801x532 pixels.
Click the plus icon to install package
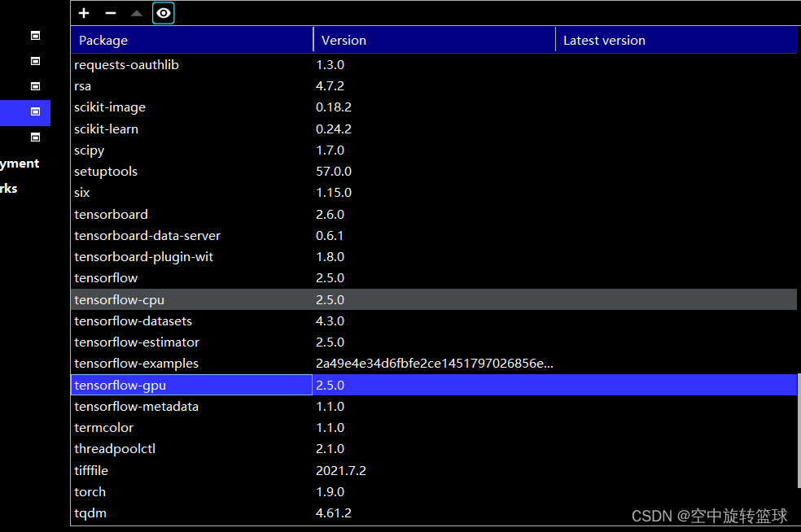click(x=84, y=13)
